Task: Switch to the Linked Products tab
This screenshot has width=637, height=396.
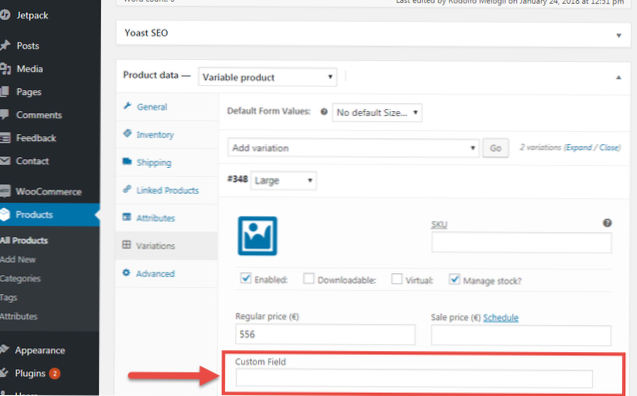Action: tap(167, 190)
